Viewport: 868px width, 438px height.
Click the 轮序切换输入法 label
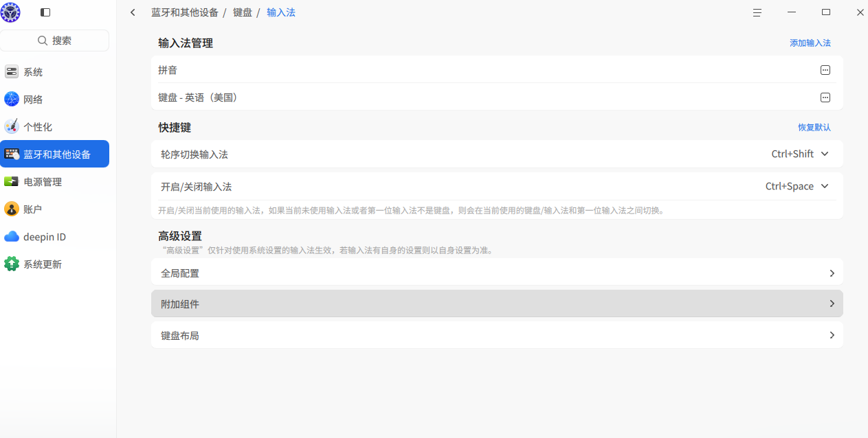(x=194, y=154)
